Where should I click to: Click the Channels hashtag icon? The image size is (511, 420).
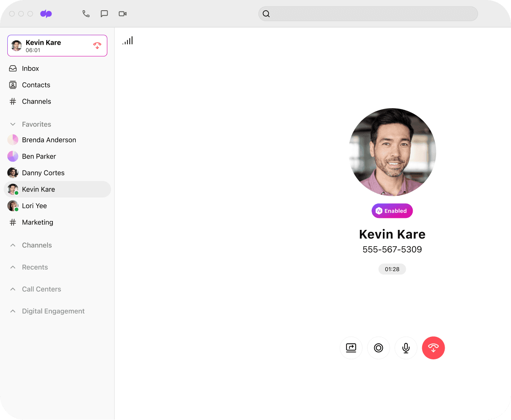(13, 101)
